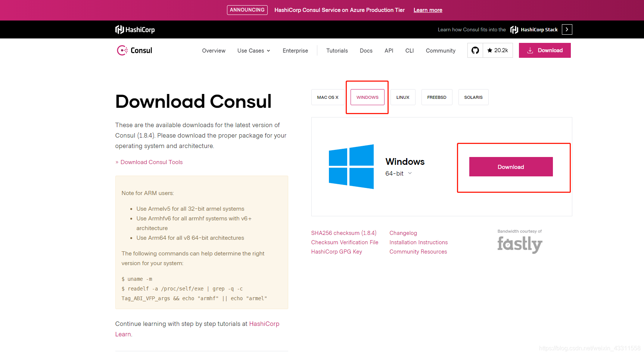Expand the Use Cases dropdown menu
Image resolution: width=644 pixels, height=355 pixels.
point(253,51)
